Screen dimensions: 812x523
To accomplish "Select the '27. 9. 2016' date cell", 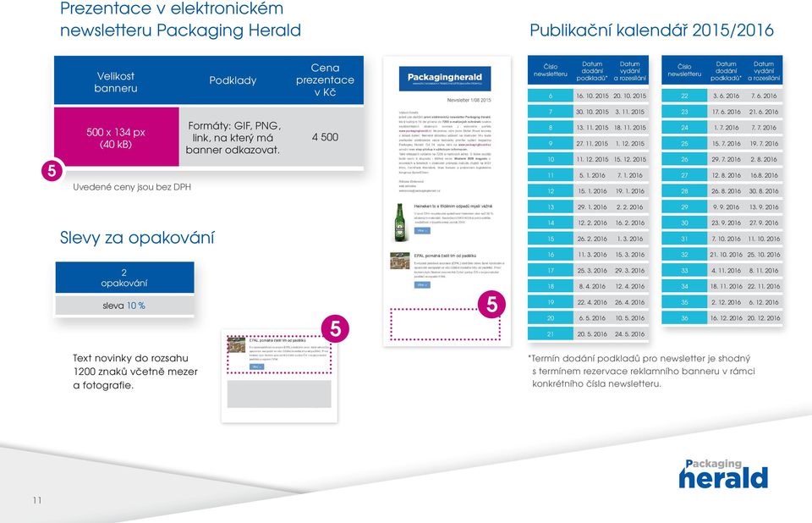I will pos(764,223).
